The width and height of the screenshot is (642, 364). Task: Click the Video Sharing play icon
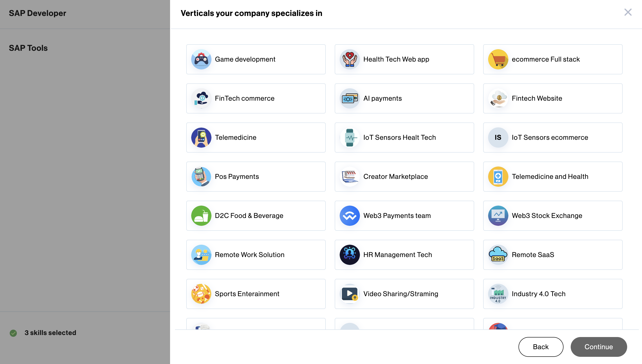click(x=350, y=294)
